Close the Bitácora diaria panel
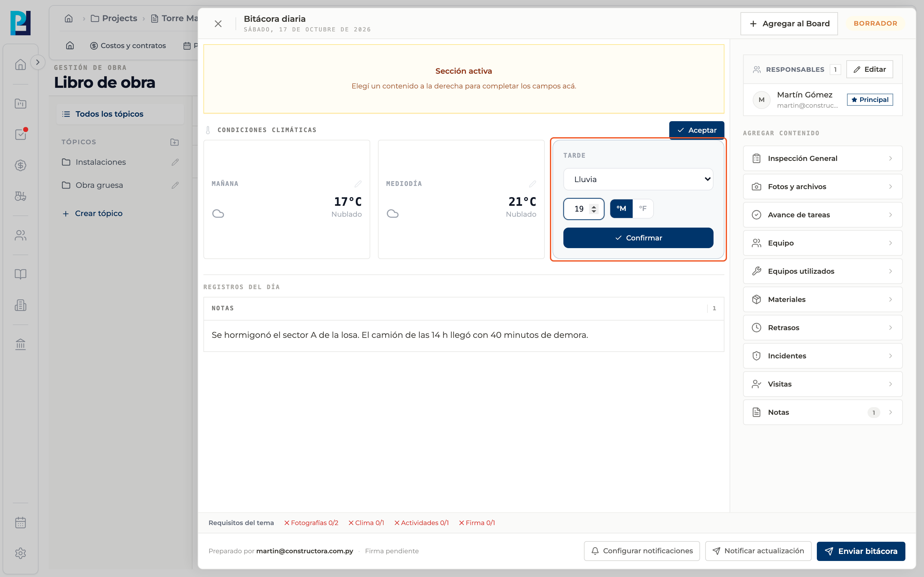Image resolution: width=924 pixels, height=577 pixels. coord(218,24)
